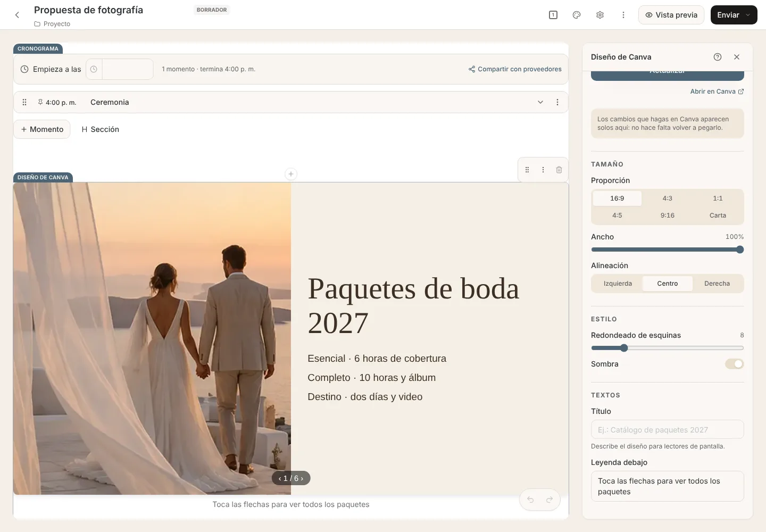Open the settings gear in the header

pos(600,15)
